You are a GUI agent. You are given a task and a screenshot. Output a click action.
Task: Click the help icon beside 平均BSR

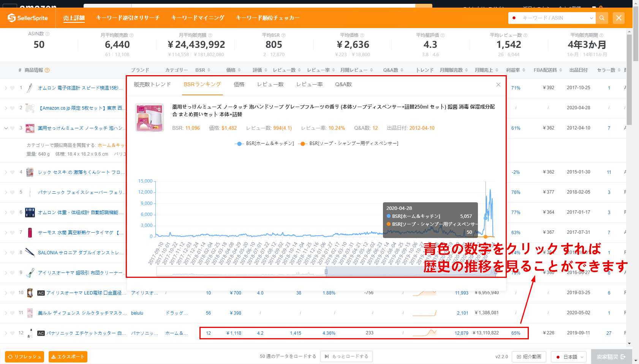pyautogui.click(x=283, y=35)
